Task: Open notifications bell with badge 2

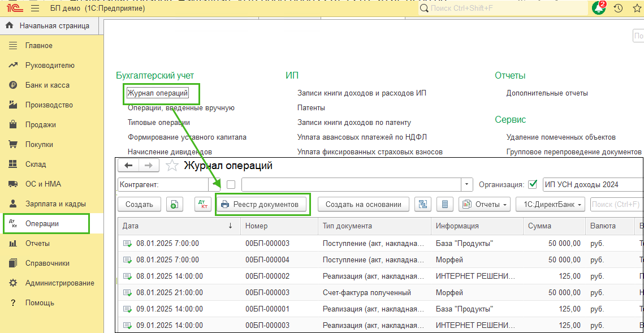Action: 599,8
